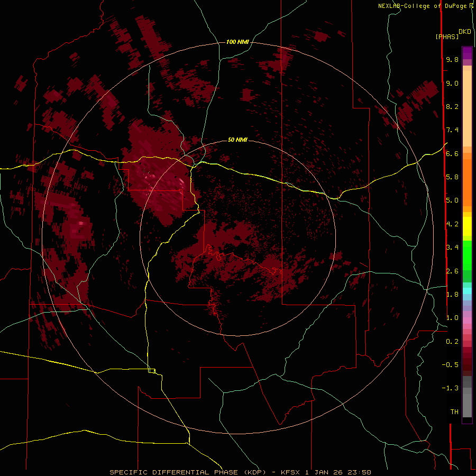Pick the solid orange band of the color scale

pyautogui.click(x=467, y=182)
